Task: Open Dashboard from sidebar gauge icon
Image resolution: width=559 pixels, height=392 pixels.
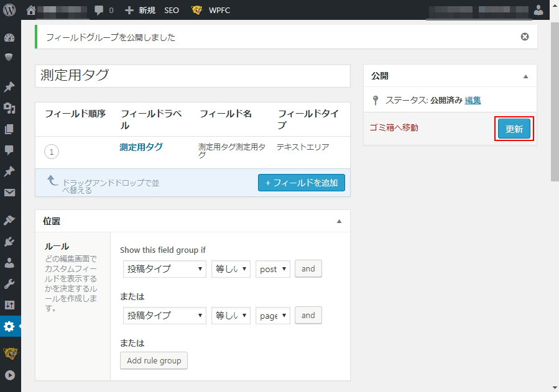Action: [9, 38]
